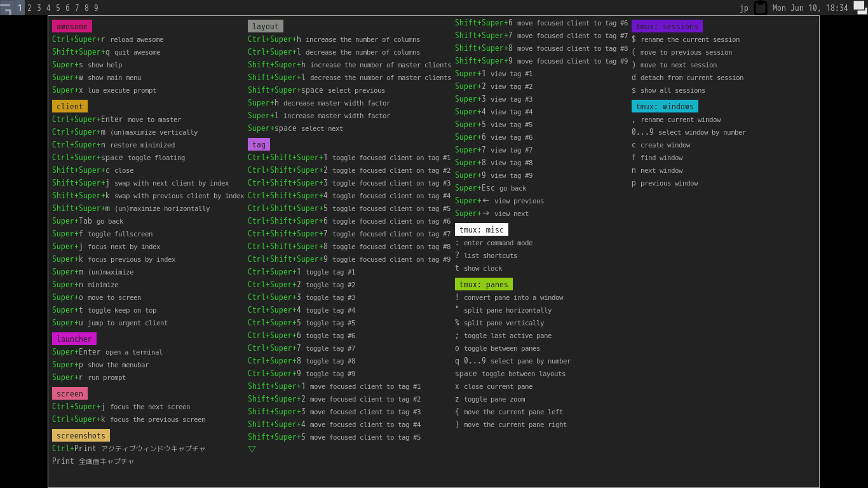Viewport: 868px width, 488px height.
Task: Select tag 7 in the taglist
Action: [77, 8]
